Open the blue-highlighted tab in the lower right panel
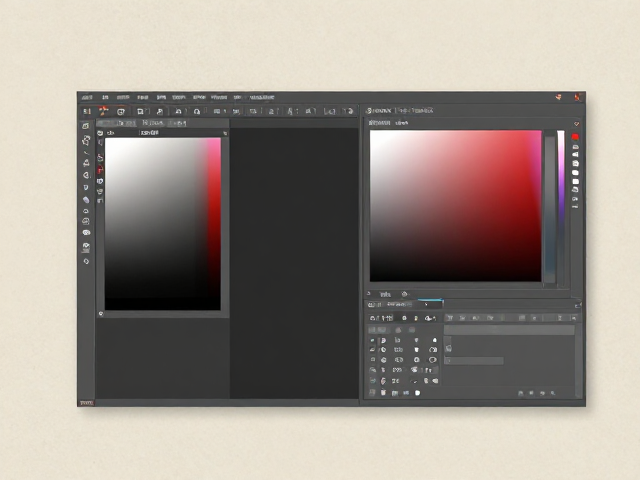The height and width of the screenshot is (480, 640). click(x=430, y=304)
